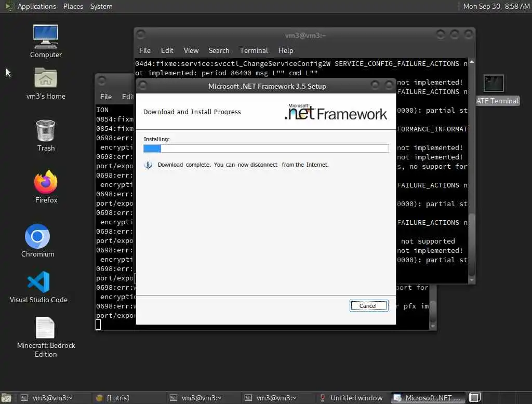Open Terminal menu in the front terminal
The image size is (532, 404).
click(x=254, y=50)
